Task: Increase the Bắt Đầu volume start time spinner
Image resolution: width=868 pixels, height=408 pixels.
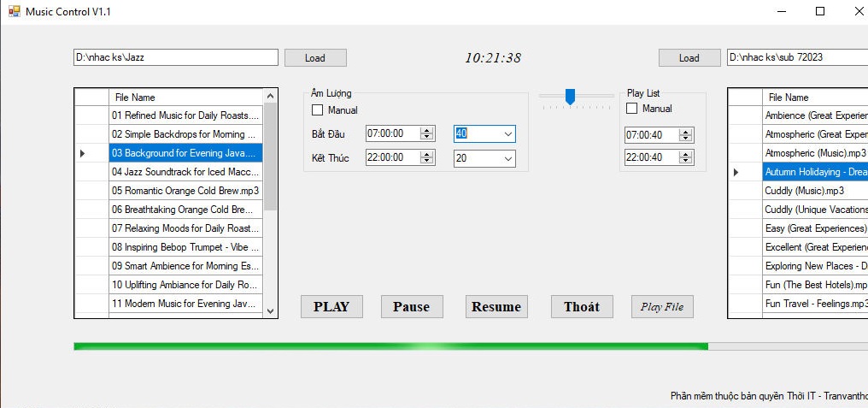Action: 425,130
